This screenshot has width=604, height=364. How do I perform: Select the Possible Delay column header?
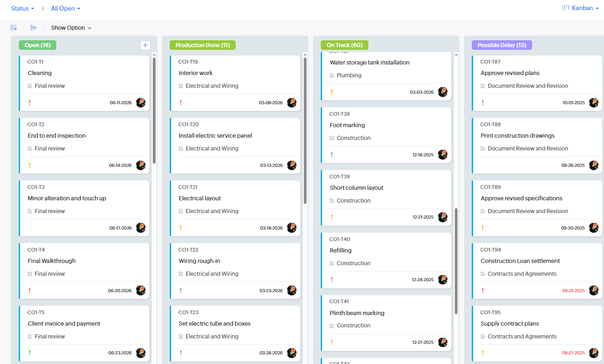coord(502,45)
